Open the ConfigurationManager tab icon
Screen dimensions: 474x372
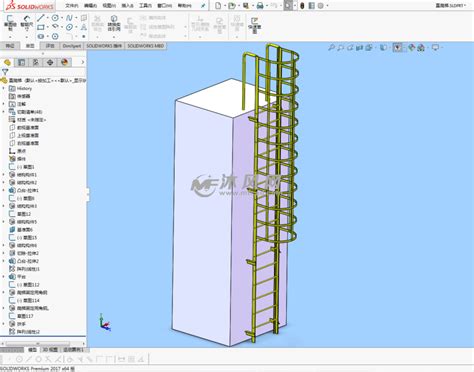[x=36, y=62]
